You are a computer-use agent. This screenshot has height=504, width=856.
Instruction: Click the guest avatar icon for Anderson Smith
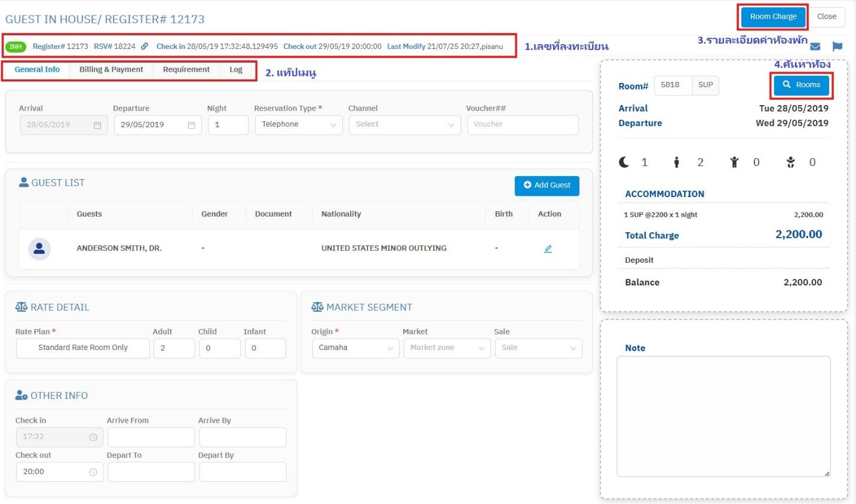[39, 248]
